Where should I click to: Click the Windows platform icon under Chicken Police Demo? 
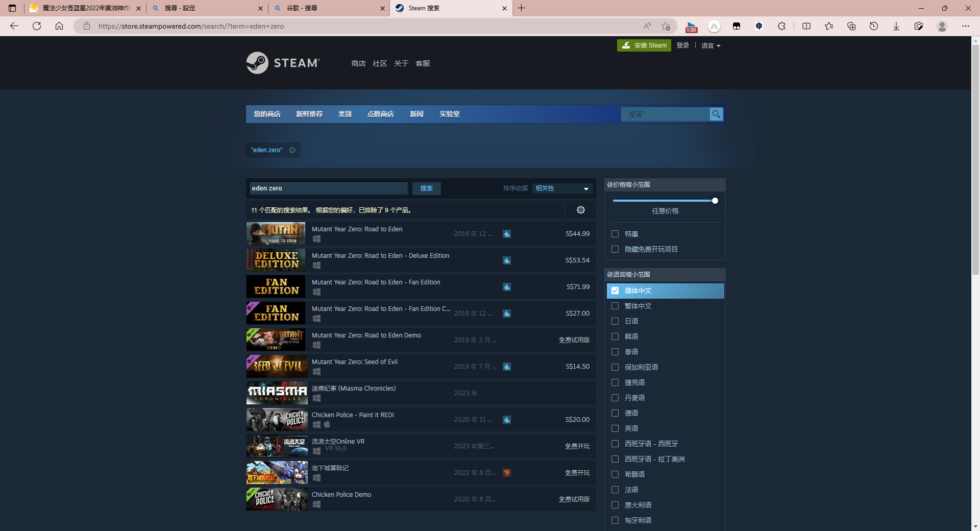point(316,504)
